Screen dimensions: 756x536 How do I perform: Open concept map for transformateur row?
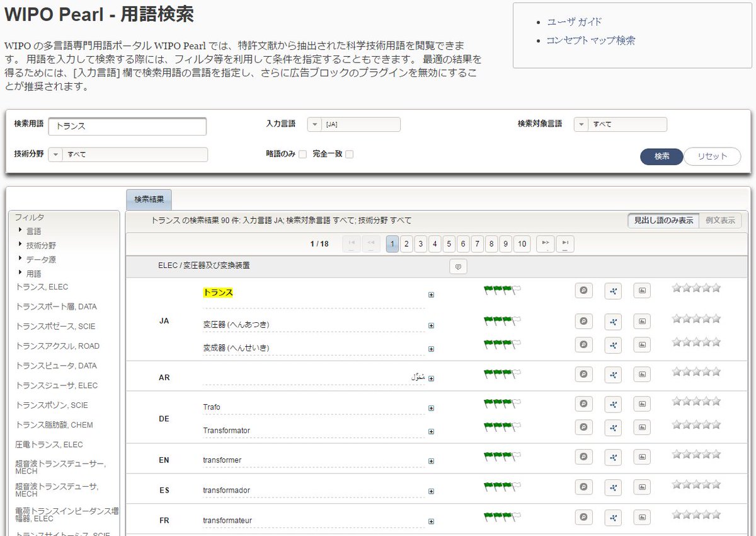[613, 518]
